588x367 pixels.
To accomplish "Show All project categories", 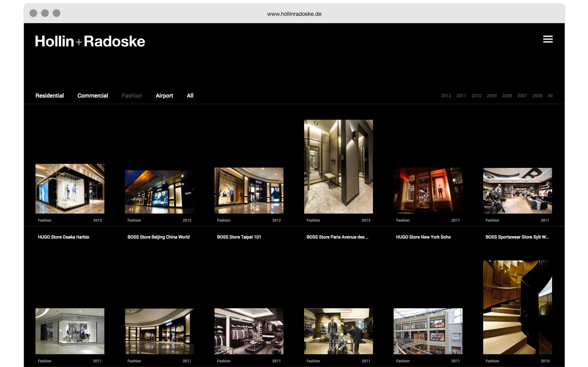I will tap(190, 96).
